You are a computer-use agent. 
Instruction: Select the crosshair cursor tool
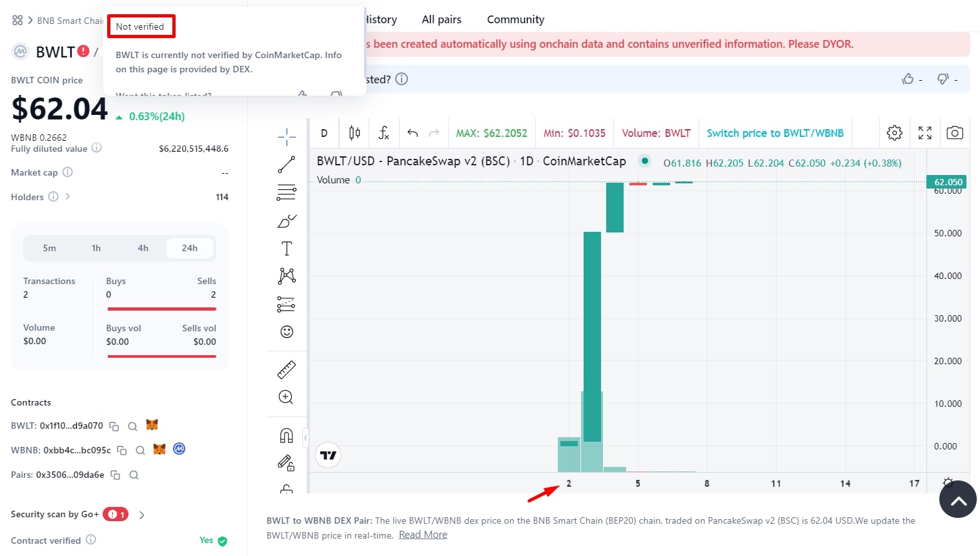[x=287, y=136]
